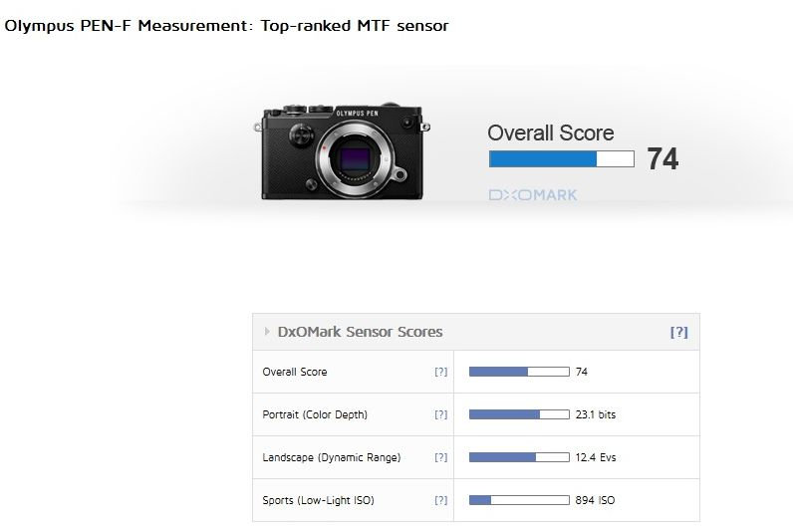This screenshot has height=532, width=793.
Task: Click the Sports low-light ISO bar
Action: tap(512, 500)
